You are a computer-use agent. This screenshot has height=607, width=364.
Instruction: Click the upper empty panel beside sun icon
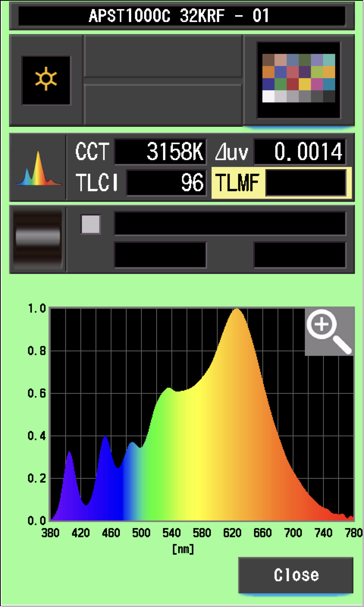163,56
